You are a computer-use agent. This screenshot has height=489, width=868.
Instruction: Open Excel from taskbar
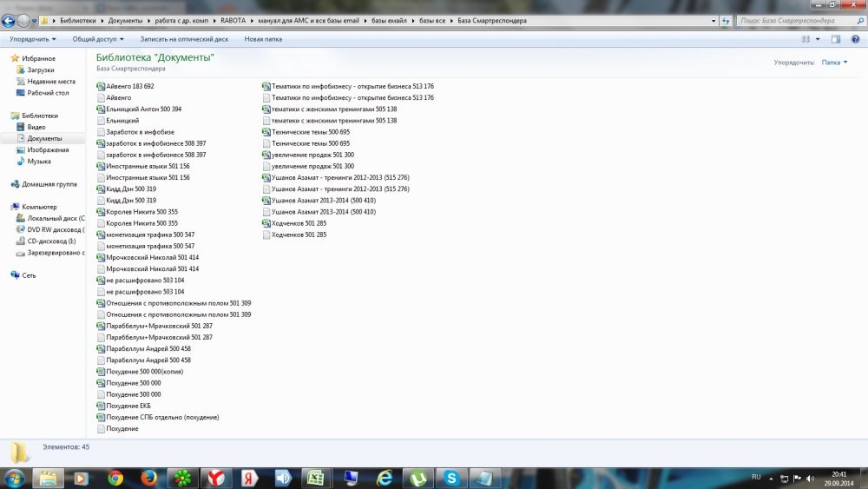click(316, 478)
